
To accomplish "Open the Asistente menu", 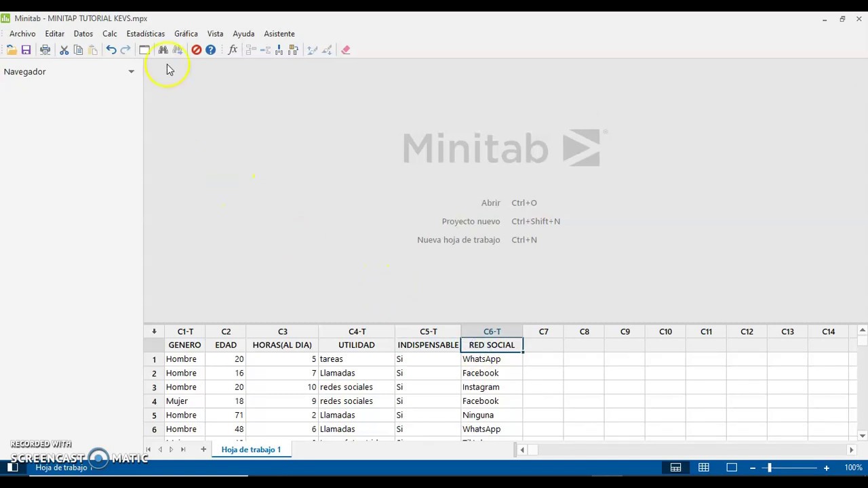I will coord(279,34).
